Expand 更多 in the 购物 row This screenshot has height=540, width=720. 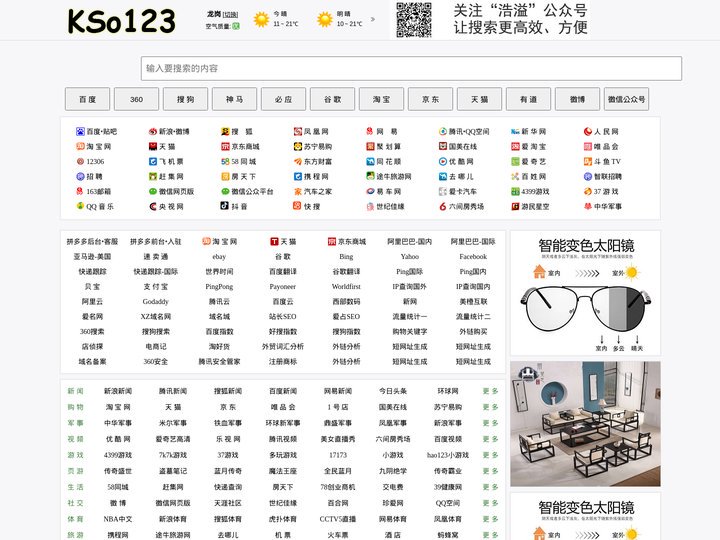tap(490, 407)
